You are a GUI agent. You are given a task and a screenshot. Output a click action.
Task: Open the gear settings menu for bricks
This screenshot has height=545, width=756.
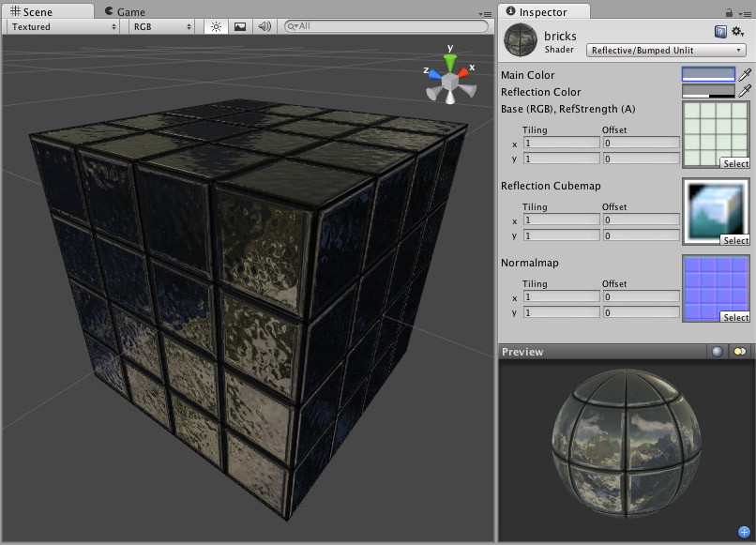tap(737, 32)
